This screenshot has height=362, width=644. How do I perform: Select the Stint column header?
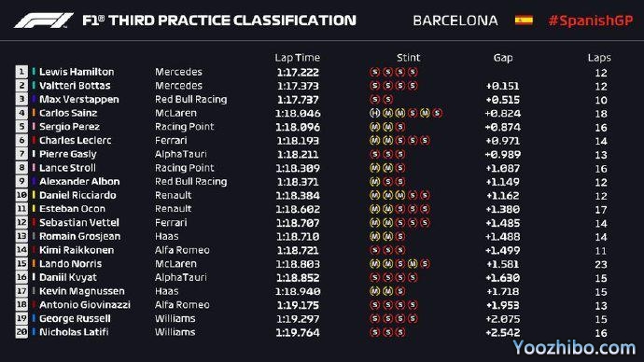coord(408,58)
